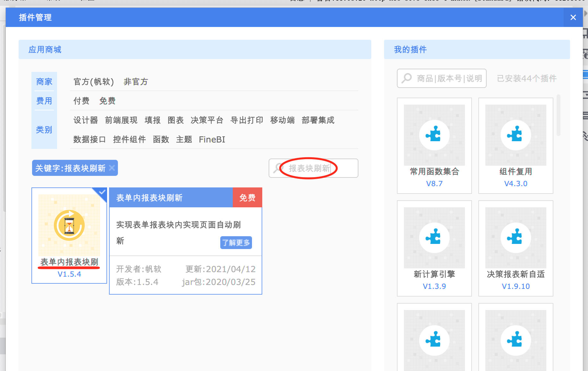588x371 pixels.
Task: Click the 我的插件 list scrollbar
Action: (x=559, y=115)
